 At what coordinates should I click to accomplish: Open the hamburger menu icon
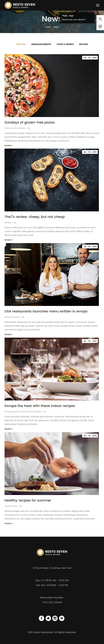click(x=98, y=5)
